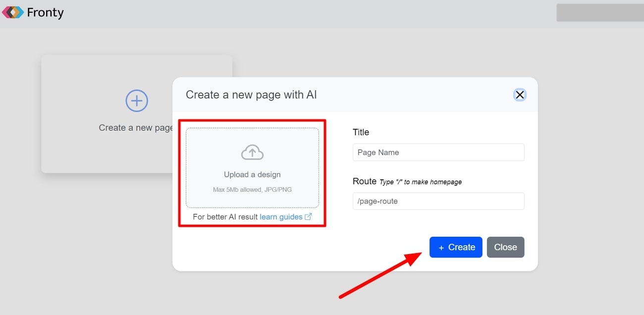Close the dialog with the X icon

(519, 95)
